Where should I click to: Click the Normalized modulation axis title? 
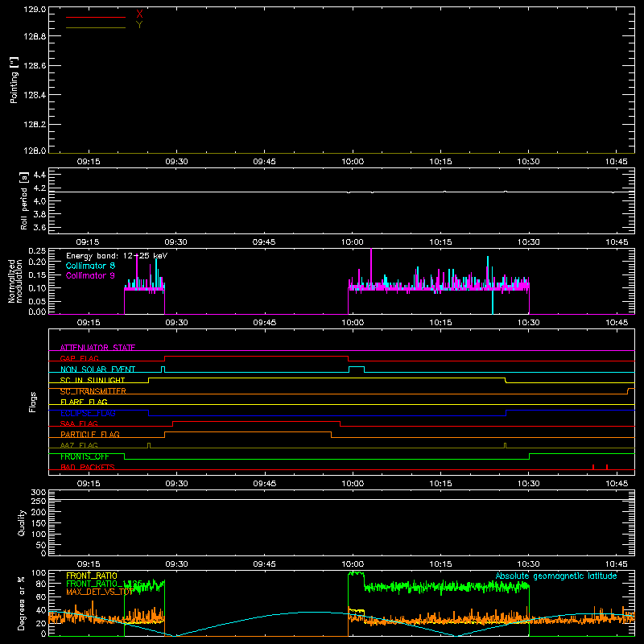coord(15,281)
